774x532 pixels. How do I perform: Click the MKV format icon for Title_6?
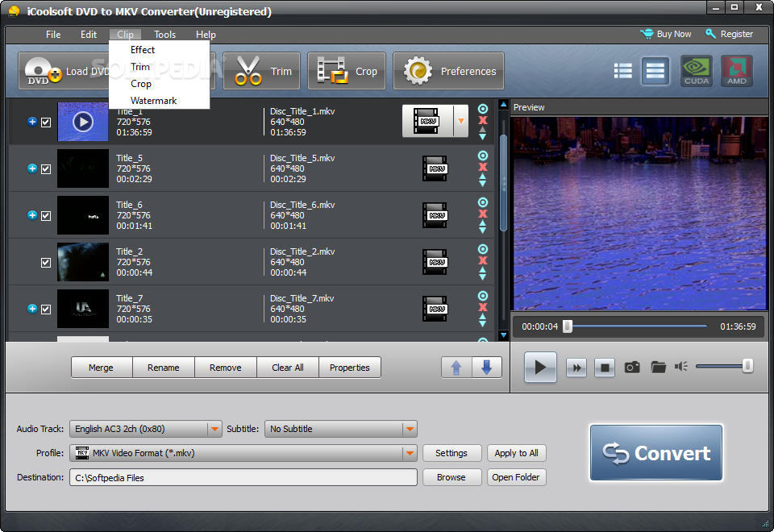click(x=435, y=216)
